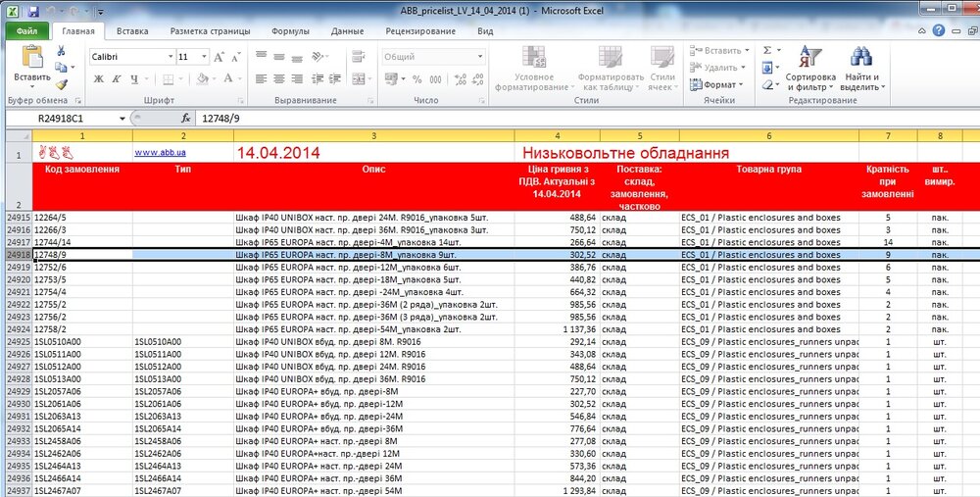Switch to the Формулы ribbon tab
The image size is (980, 497).
[x=290, y=31]
